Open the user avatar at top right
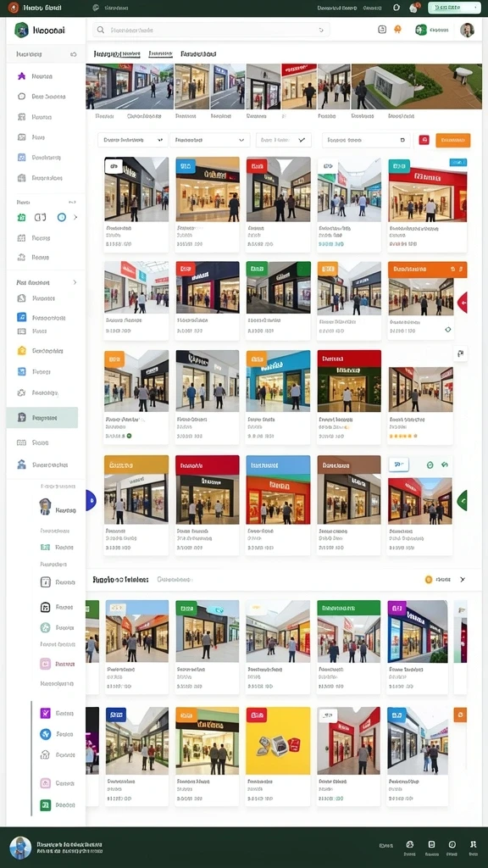The image size is (488, 868). [467, 30]
